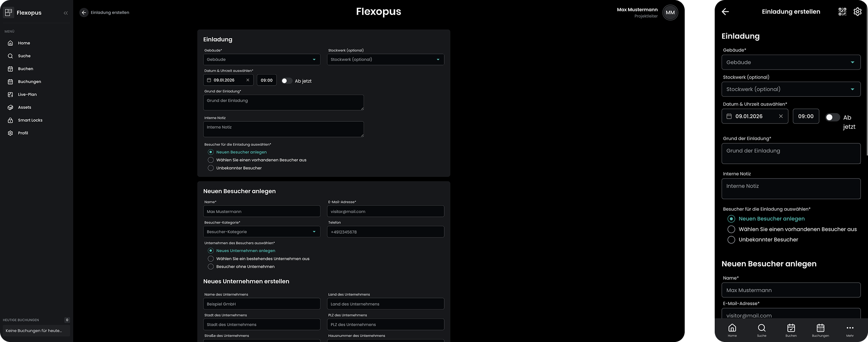Click the MM user avatar
The image size is (868, 342).
pos(670,12)
